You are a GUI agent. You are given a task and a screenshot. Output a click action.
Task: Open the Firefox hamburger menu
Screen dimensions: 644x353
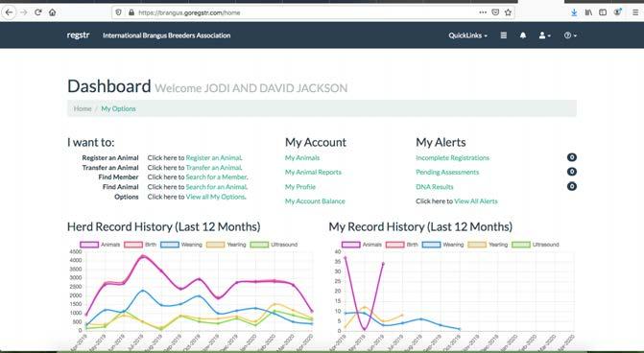click(x=635, y=12)
